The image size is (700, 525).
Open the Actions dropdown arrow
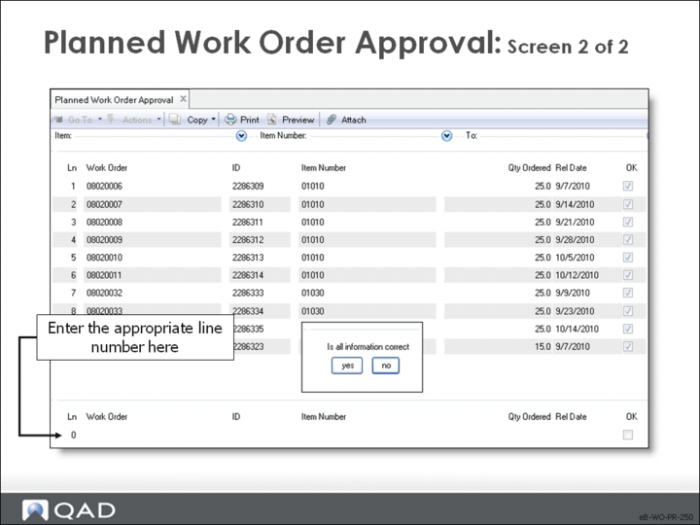point(159,119)
